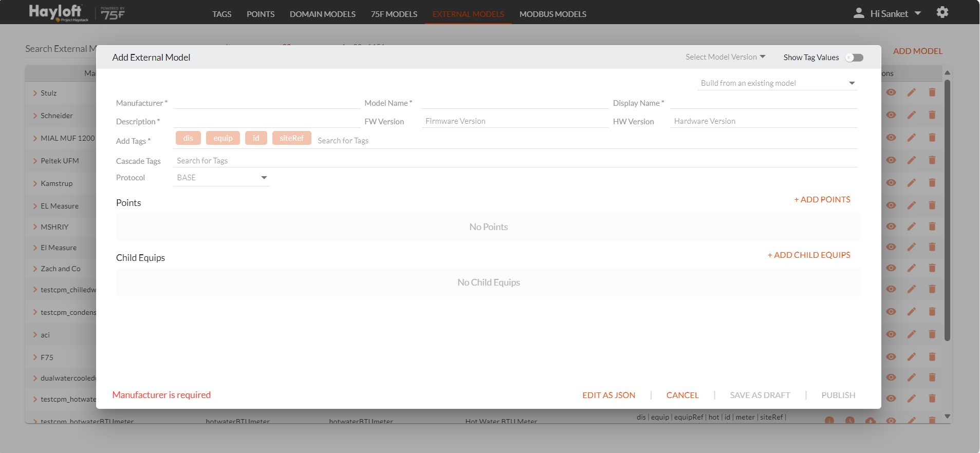Click the dis tag chip
Image resolution: width=980 pixels, height=453 pixels.
click(188, 138)
